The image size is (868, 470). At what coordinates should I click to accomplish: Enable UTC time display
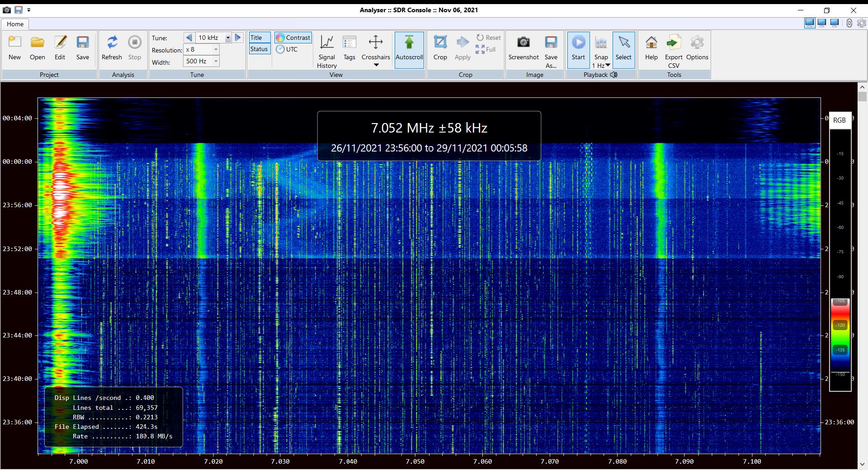click(x=287, y=49)
